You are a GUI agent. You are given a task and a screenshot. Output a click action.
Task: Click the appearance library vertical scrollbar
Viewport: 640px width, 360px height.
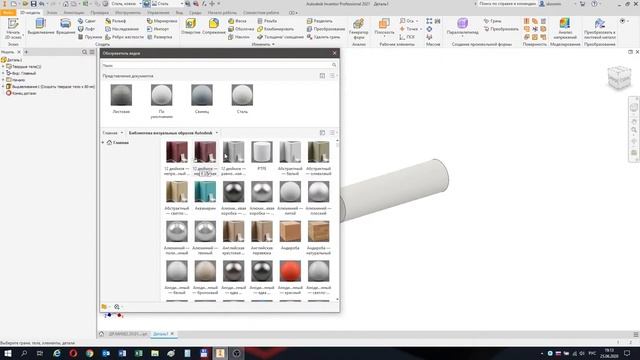pos(337,220)
